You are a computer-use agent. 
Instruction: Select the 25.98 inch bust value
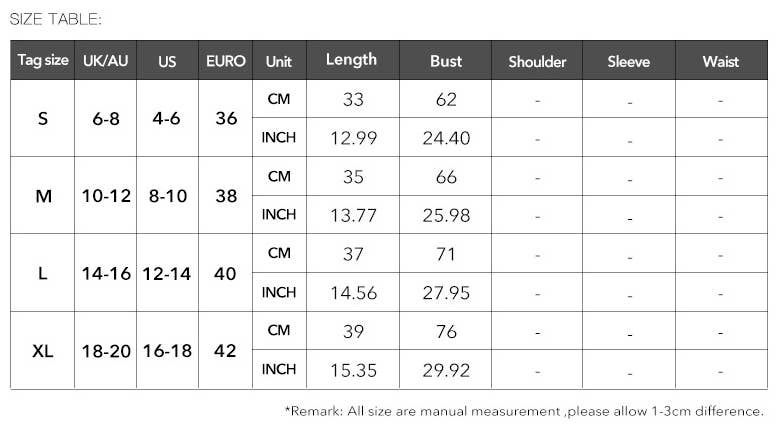pos(446,215)
